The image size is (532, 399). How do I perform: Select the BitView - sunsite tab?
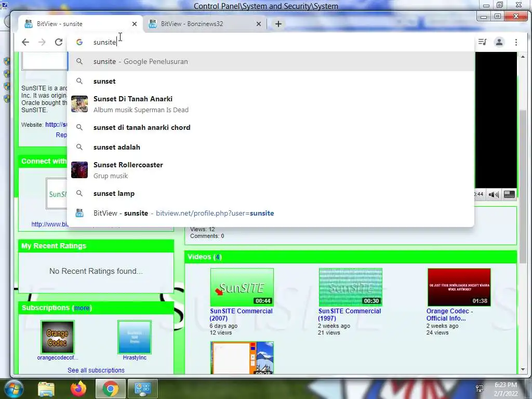[79, 24]
